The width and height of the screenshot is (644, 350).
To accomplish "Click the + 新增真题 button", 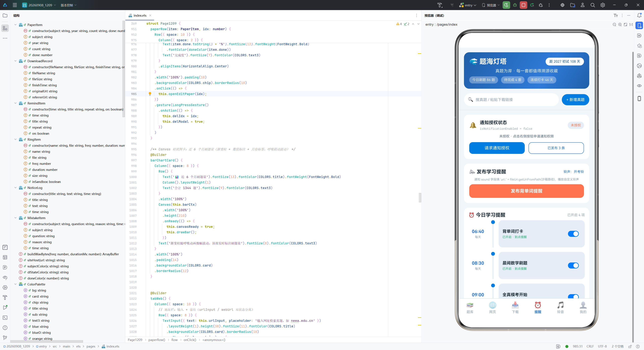I will click(x=575, y=100).
